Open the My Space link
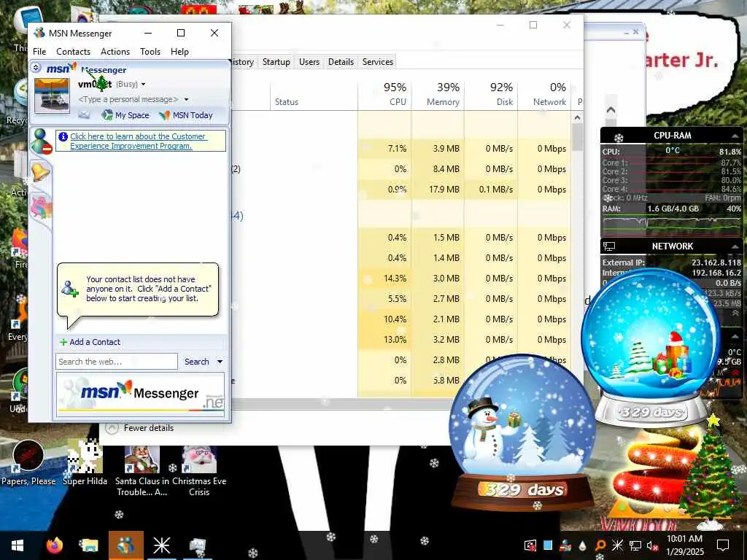The height and width of the screenshot is (560, 747). 125,114
